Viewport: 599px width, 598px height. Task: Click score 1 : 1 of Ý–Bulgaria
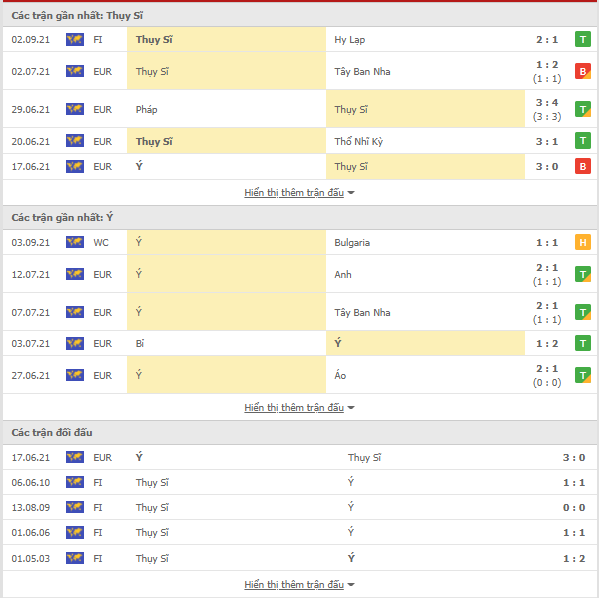pos(547,242)
